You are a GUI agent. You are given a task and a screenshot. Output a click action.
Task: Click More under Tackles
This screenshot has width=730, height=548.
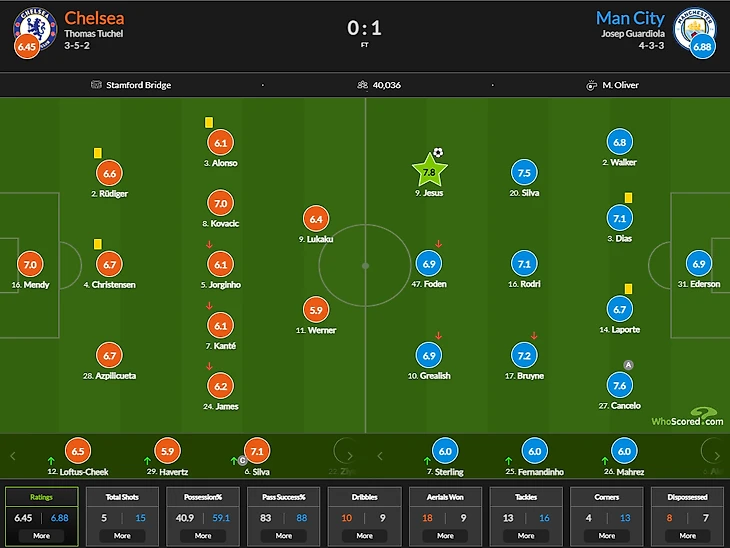526,536
